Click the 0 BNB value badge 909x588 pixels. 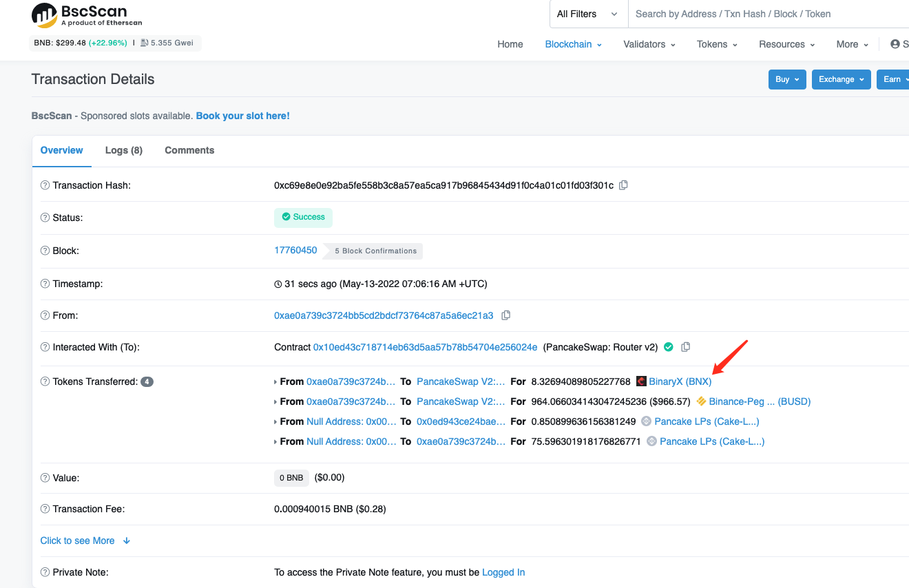(x=291, y=478)
